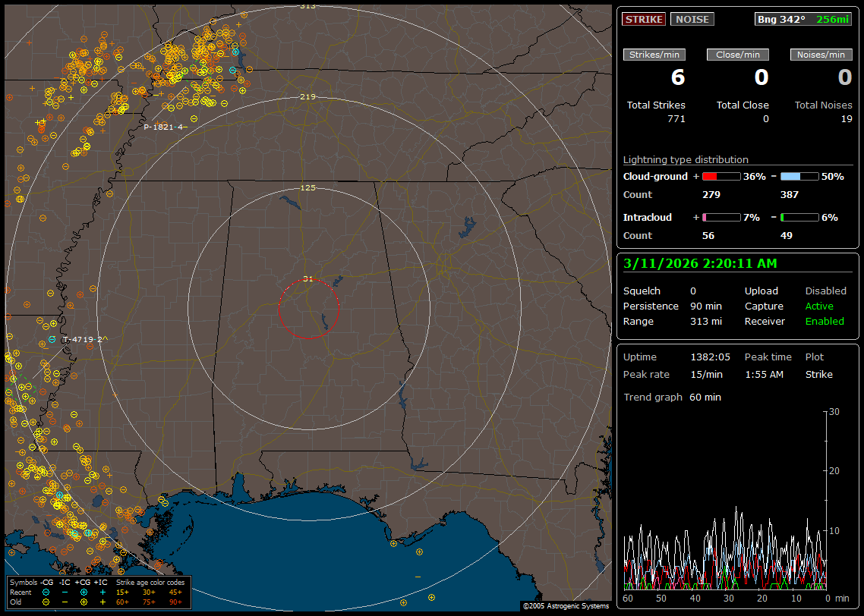Click the old +CG yellow symbol in legend

pyautogui.click(x=83, y=602)
